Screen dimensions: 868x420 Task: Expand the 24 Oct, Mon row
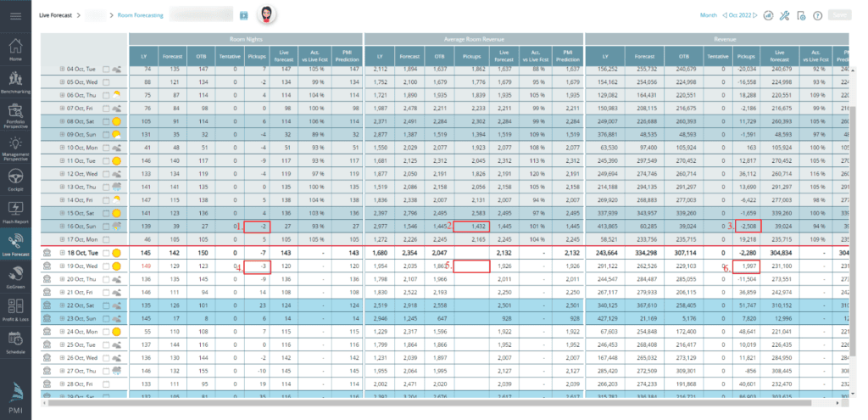tap(48, 331)
